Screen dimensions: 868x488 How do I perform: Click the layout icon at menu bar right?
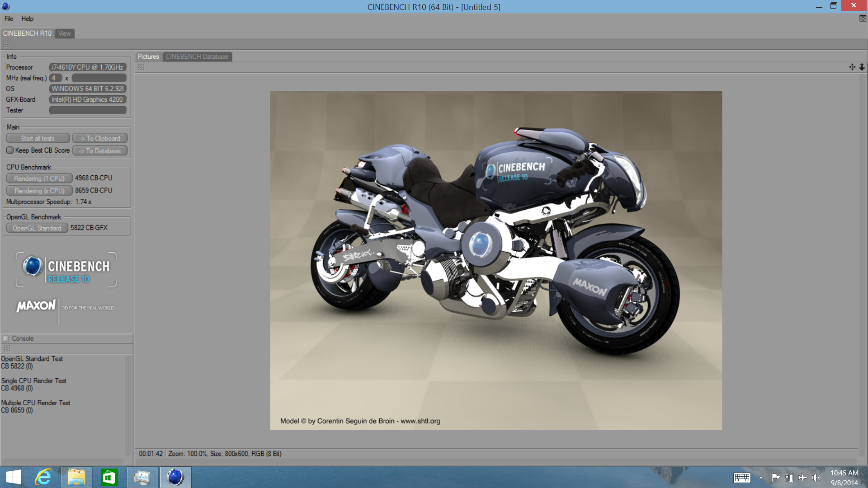[863, 19]
